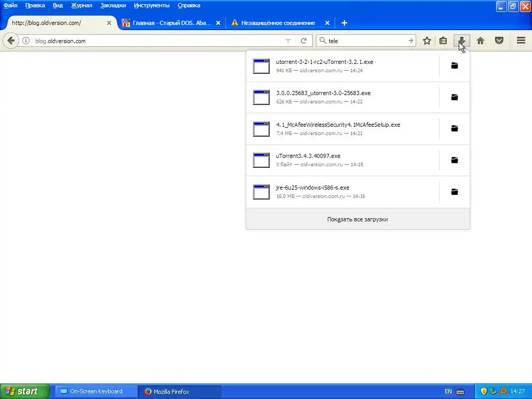This screenshot has width=532, height=399.
Task: Close the Незащищённое соединение tab
Action: click(x=327, y=23)
